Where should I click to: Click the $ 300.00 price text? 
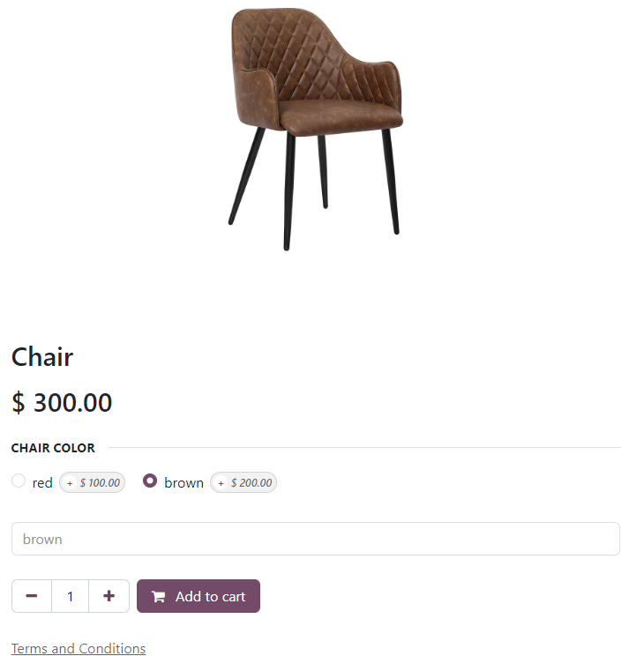[62, 402]
